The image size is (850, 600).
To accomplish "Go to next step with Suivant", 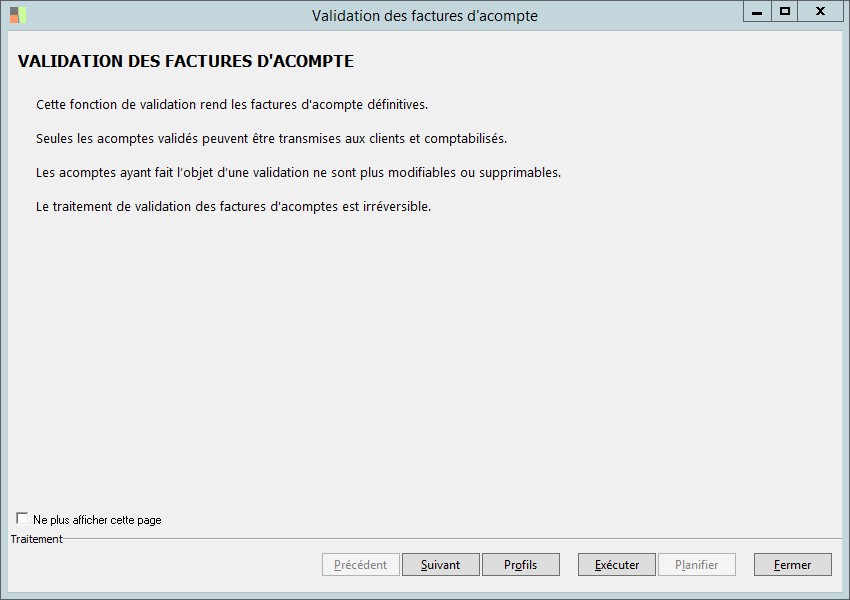I will 440,565.
